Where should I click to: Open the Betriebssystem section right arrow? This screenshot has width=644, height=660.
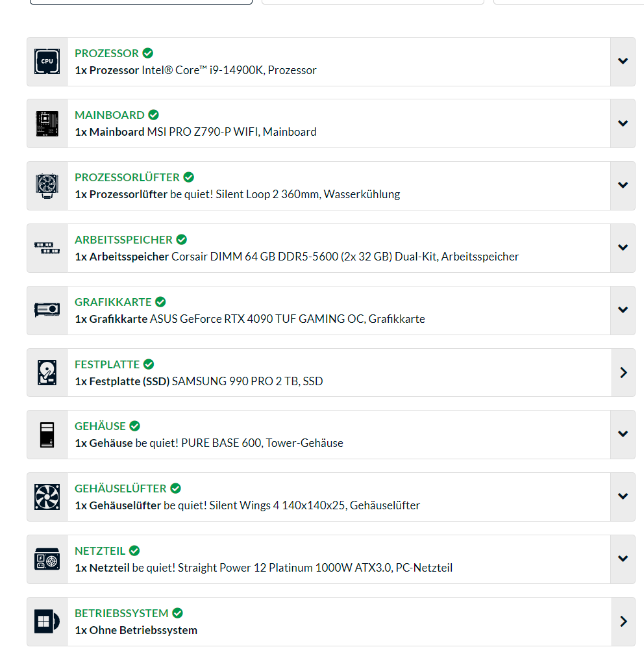623,621
